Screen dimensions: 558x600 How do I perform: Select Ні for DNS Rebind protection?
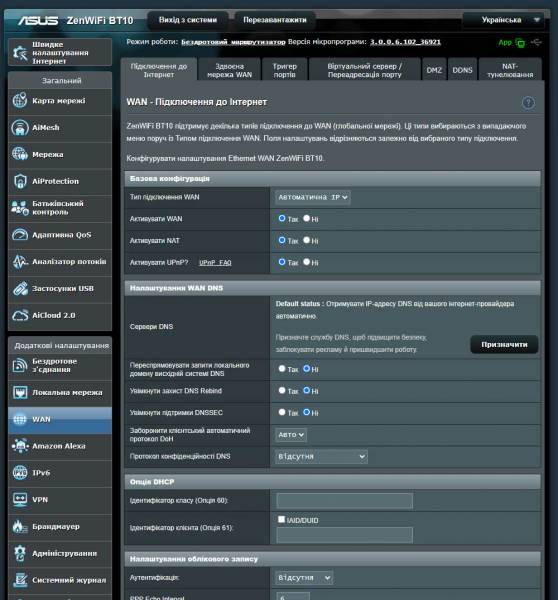click(307, 391)
